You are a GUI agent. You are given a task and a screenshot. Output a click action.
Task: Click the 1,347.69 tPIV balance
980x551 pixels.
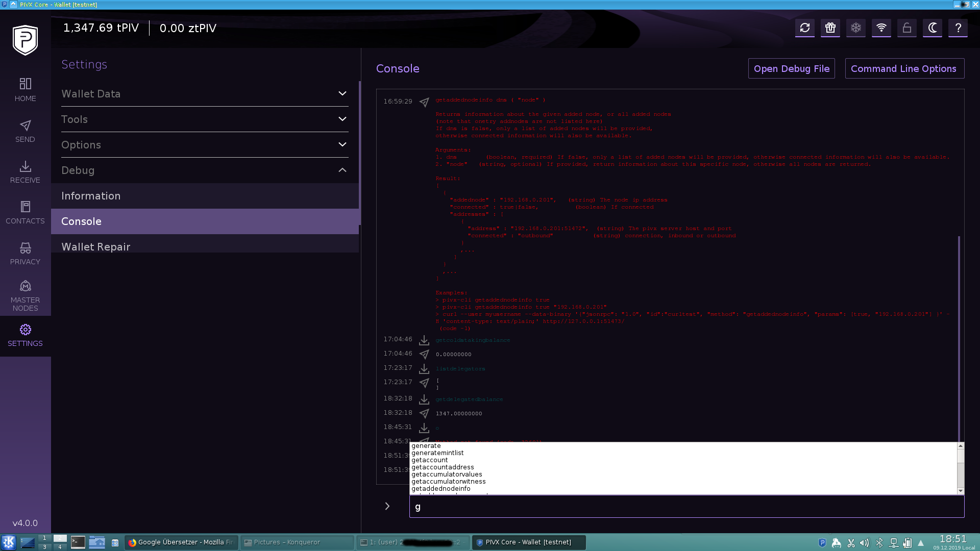(101, 28)
